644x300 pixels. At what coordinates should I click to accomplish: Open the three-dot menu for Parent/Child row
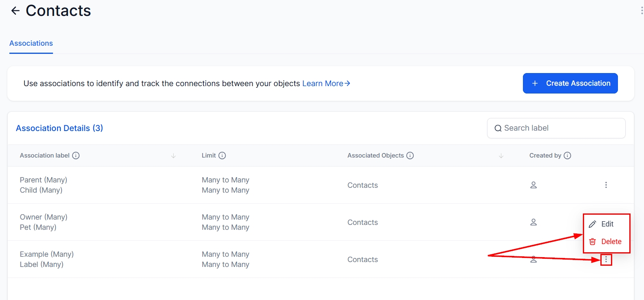point(606,185)
